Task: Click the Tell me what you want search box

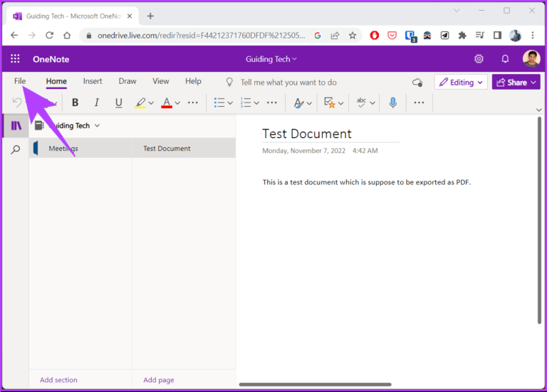Action: tap(288, 83)
